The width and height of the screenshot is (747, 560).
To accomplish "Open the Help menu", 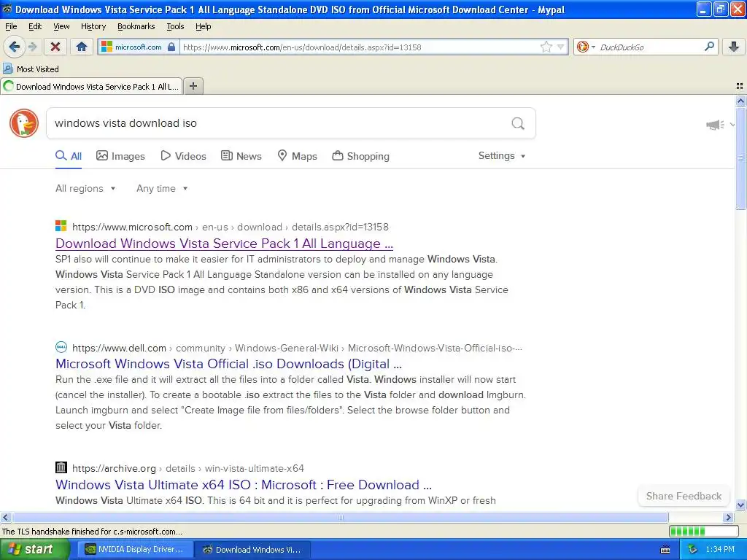I will tap(203, 26).
